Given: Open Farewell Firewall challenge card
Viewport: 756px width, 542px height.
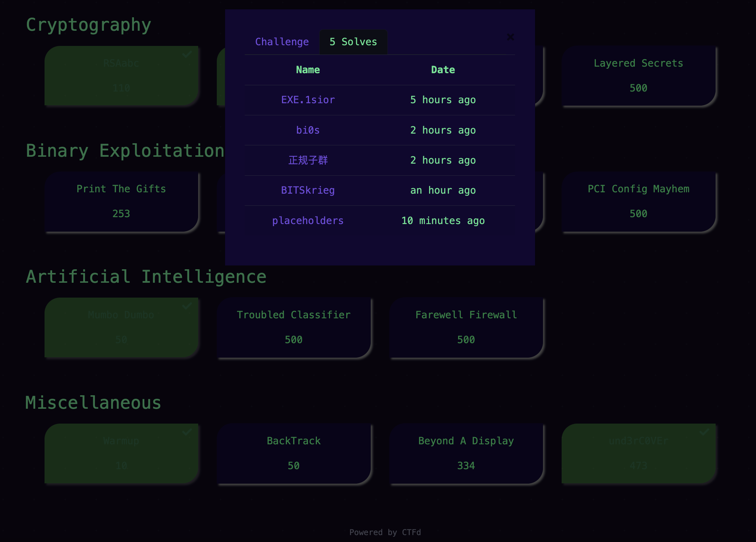Looking at the screenshot, I should (x=466, y=327).
